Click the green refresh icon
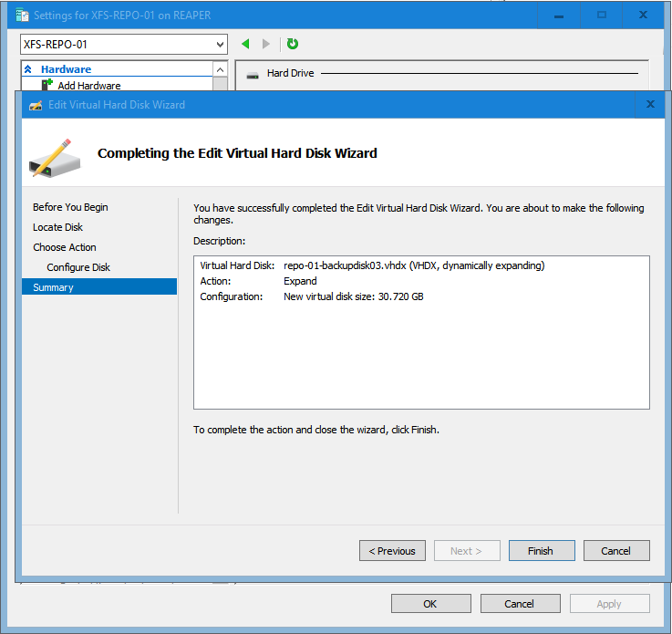This screenshot has width=672, height=634. pyautogui.click(x=293, y=44)
